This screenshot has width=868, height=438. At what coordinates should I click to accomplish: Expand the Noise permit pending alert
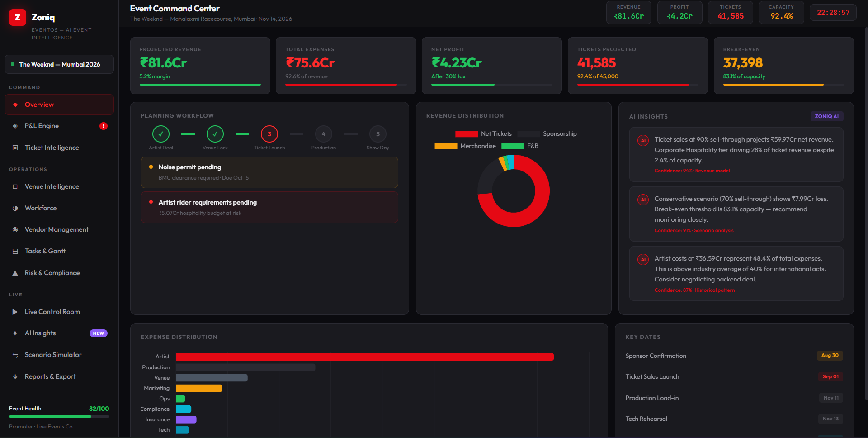click(269, 172)
